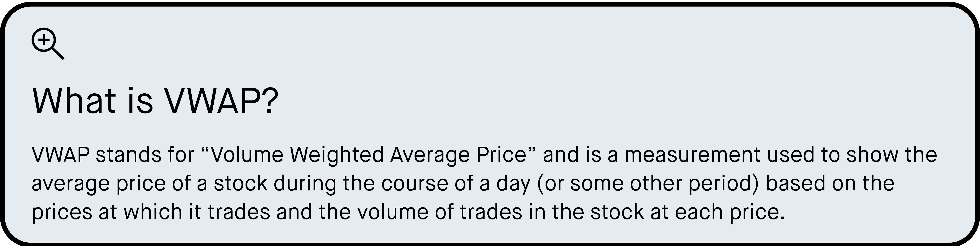This screenshot has width=980, height=246.
Task: Click the "What is VWAP?" heading
Action: point(155,101)
